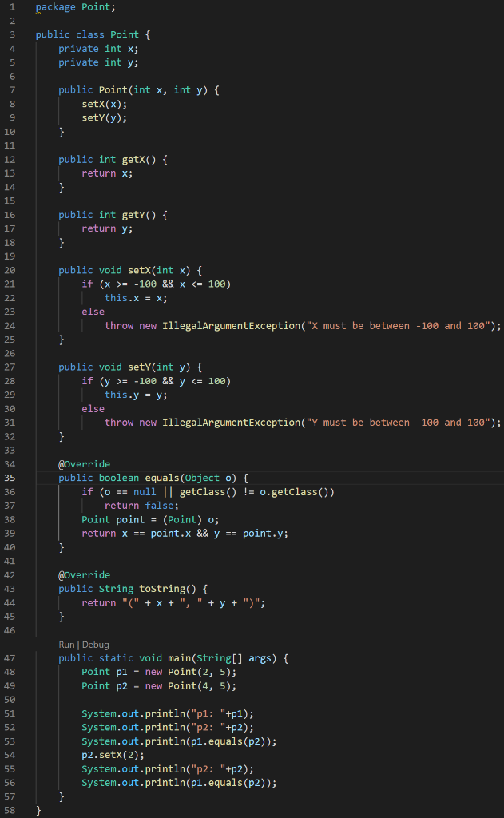Click the string "X must be between -100 and 100"
The image size is (504, 818).
pos(399,326)
